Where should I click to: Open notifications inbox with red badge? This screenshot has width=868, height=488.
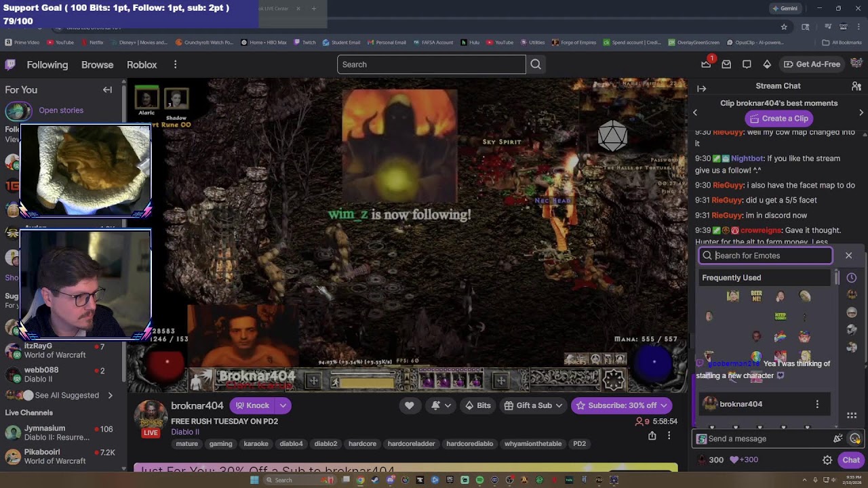(707, 64)
